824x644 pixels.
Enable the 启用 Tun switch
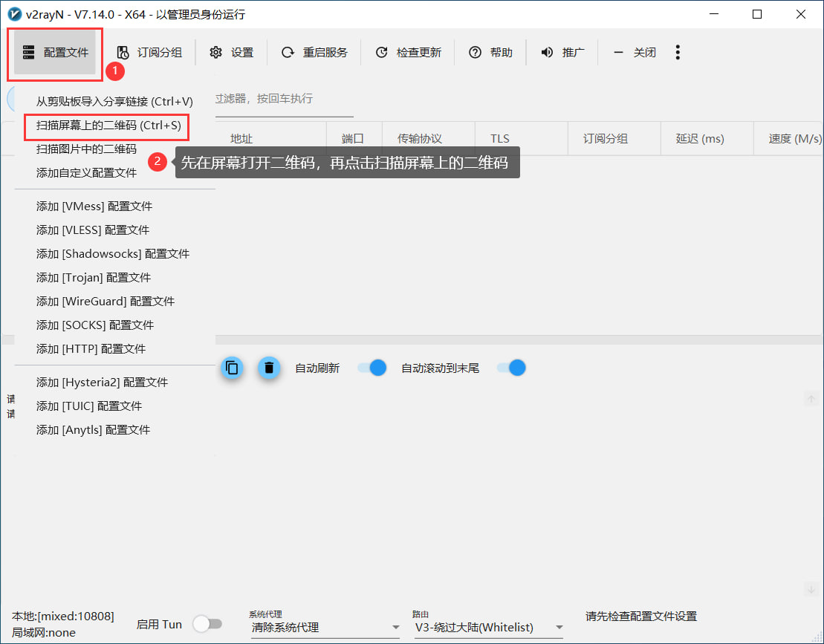pyautogui.click(x=207, y=625)
